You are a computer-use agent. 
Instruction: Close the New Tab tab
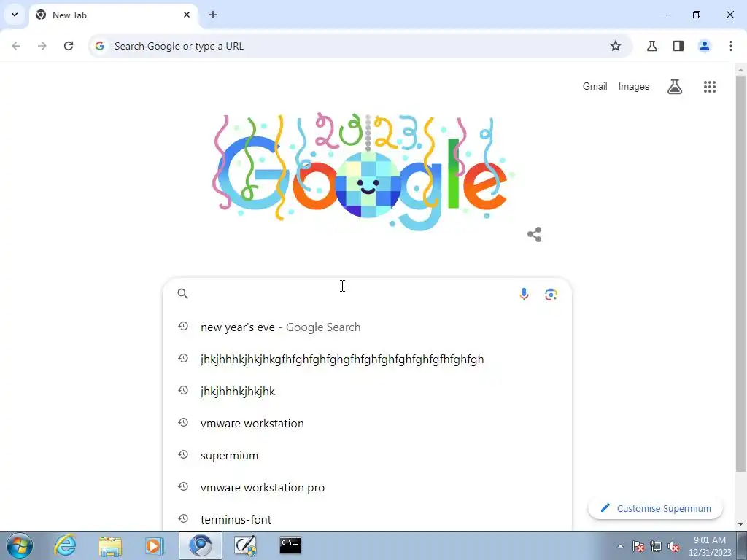pyautogui.click(x=187, y=15)
